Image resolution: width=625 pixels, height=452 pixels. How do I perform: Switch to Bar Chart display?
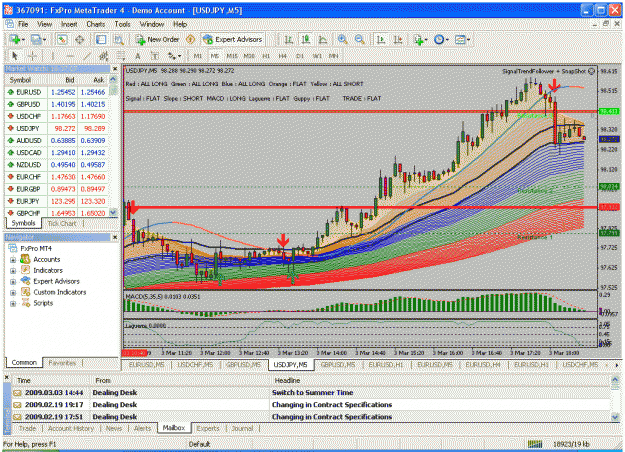tap(289, 39)
